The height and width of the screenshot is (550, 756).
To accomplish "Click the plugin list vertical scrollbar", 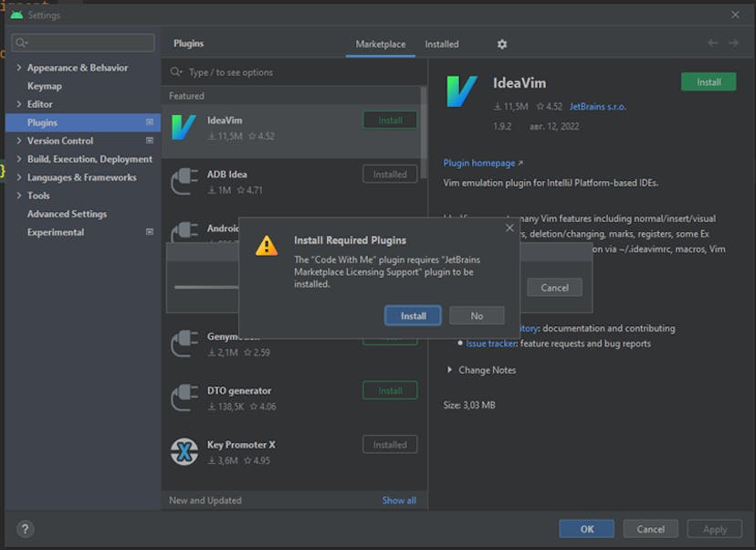I will tap(423, 128).
